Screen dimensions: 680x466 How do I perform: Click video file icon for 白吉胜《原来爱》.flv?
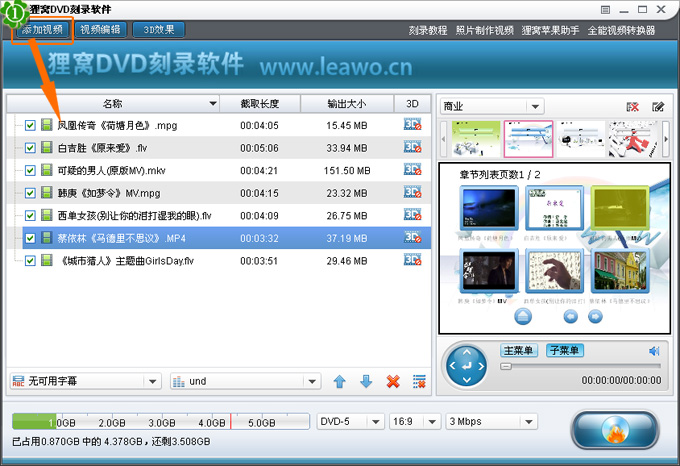coord(46,147)
